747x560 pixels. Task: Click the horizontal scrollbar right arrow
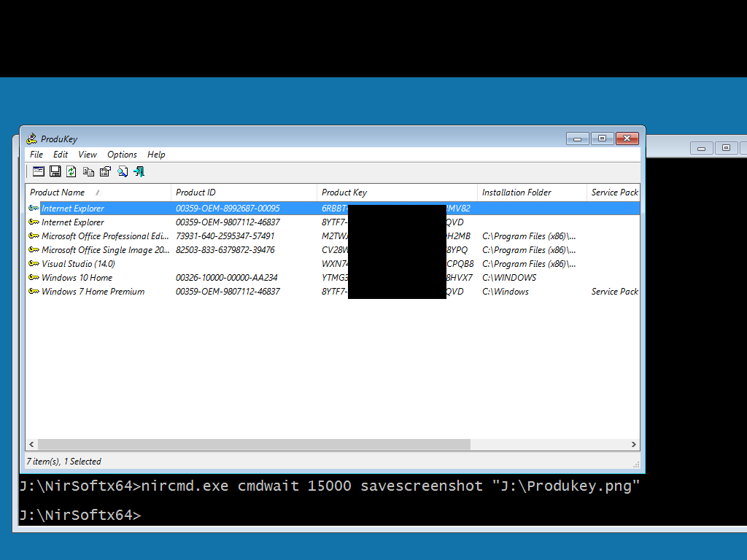click(634, 444)
